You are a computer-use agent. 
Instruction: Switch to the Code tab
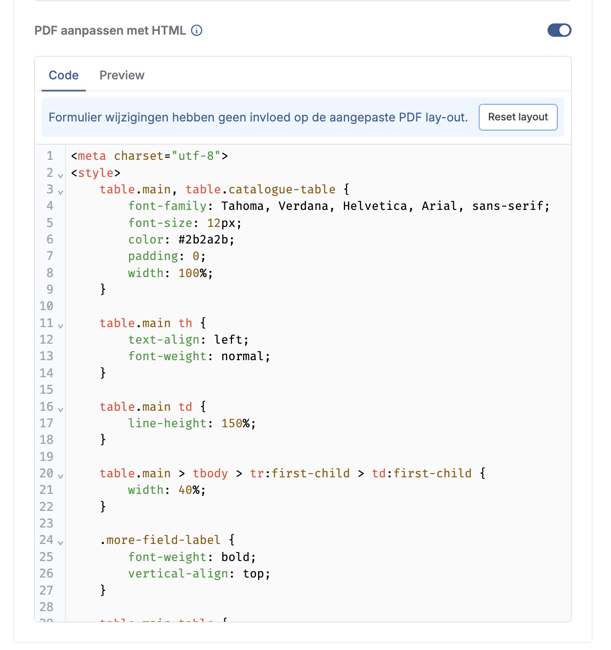64,75
